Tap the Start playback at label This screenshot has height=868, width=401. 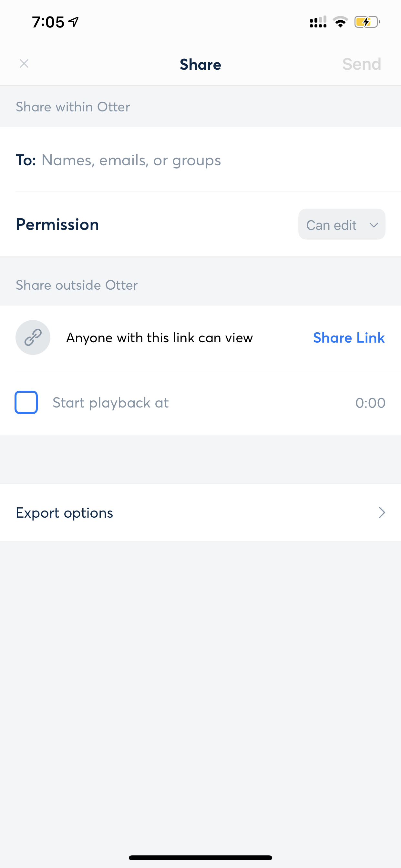(x=110, y=403)
